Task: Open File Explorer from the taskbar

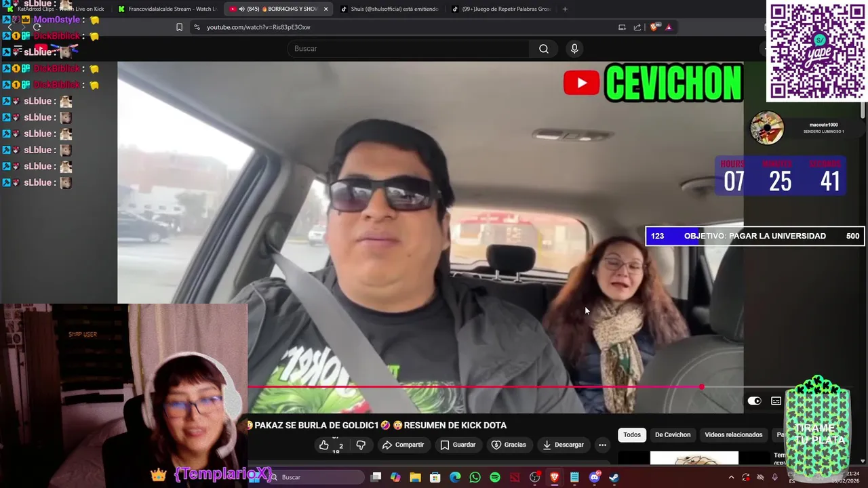Action: pos(415,477)
